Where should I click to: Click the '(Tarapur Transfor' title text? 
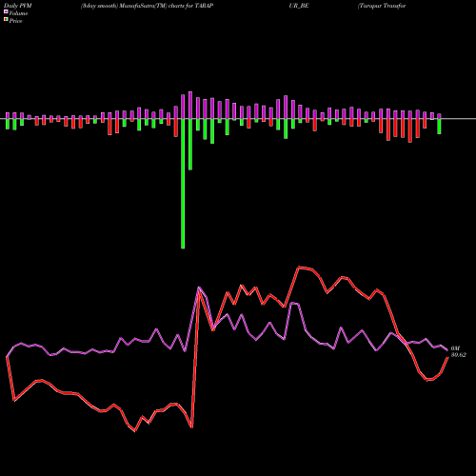coord(382,6)
